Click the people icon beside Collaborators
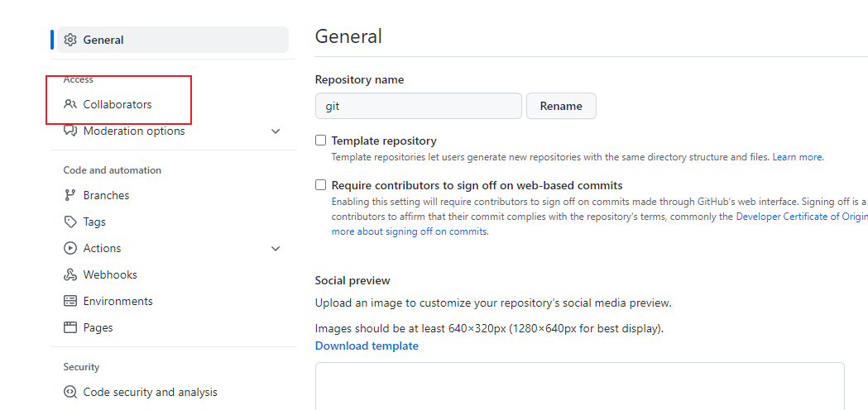 point(70,104)
